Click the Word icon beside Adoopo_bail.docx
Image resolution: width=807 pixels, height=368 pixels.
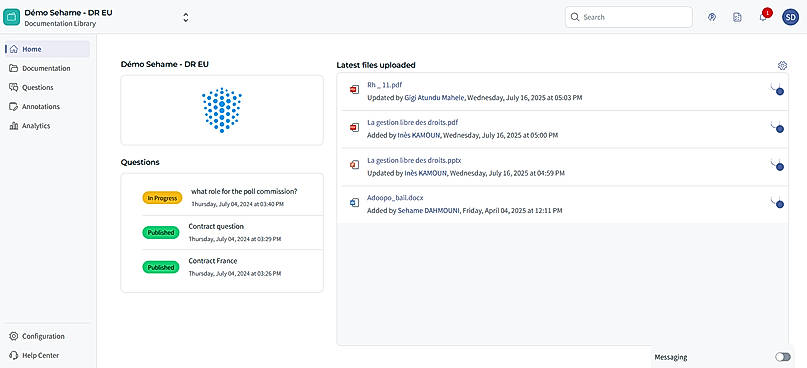354,203
